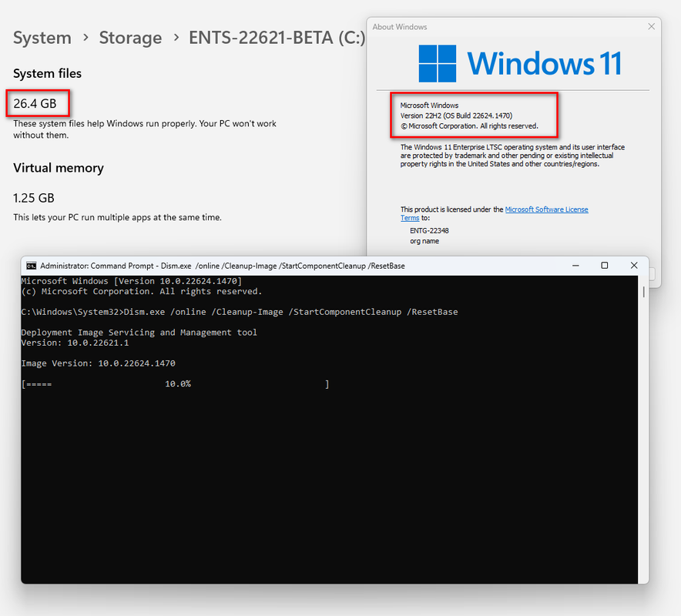Go back to System breadcrumb
Screen dimensions: 681x616
click(x=42, y=38)
